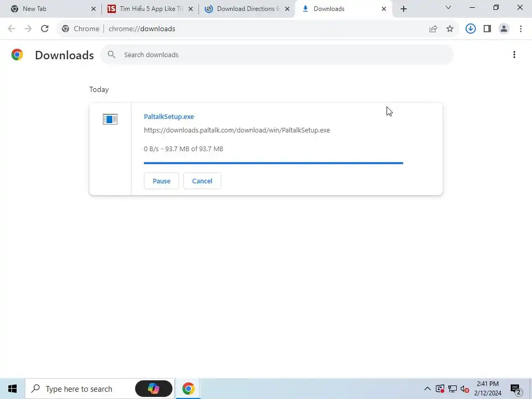Screen dimensions: 532x399
Task: Click the 0 B/s - 93.7 MB status text
Action: pos(183,149)
